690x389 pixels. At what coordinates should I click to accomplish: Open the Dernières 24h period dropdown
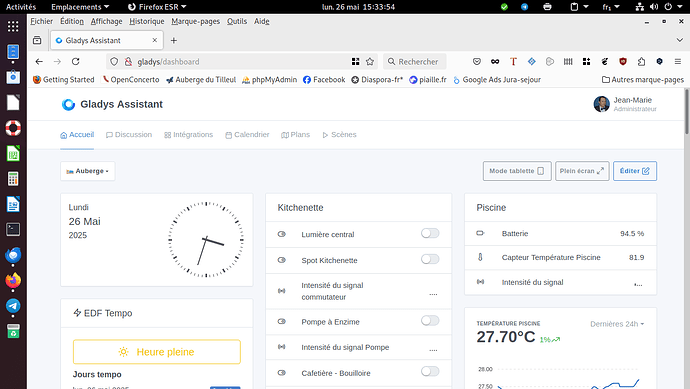tap(617, 324)
